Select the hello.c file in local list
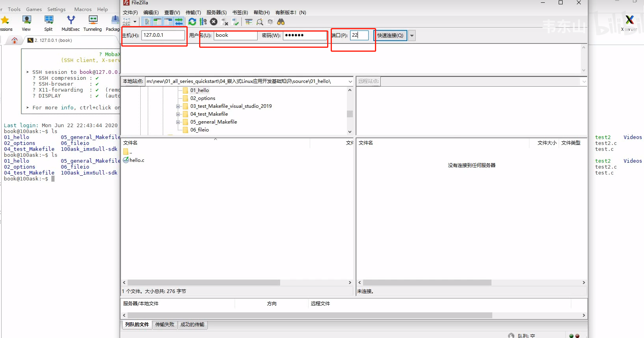 tap(137, 160)
